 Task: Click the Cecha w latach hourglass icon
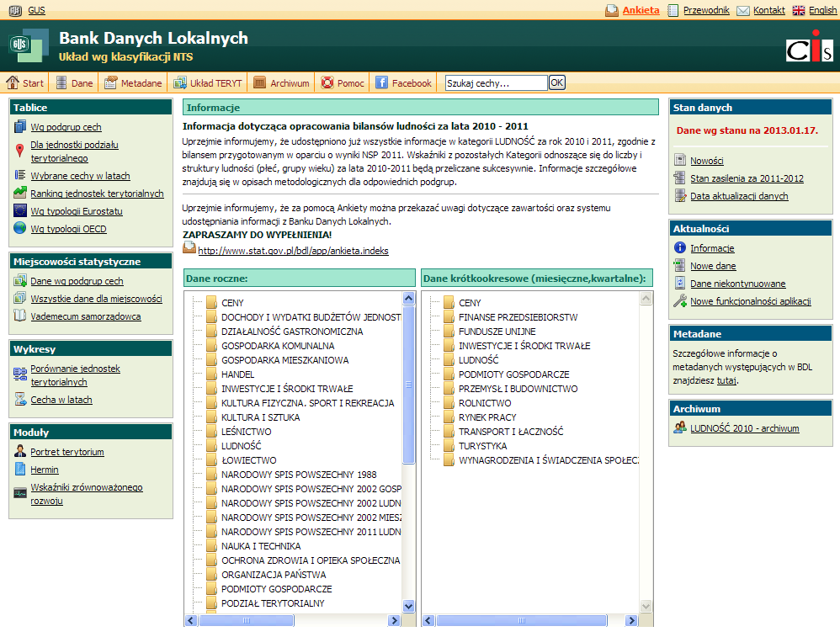[20, 399]
